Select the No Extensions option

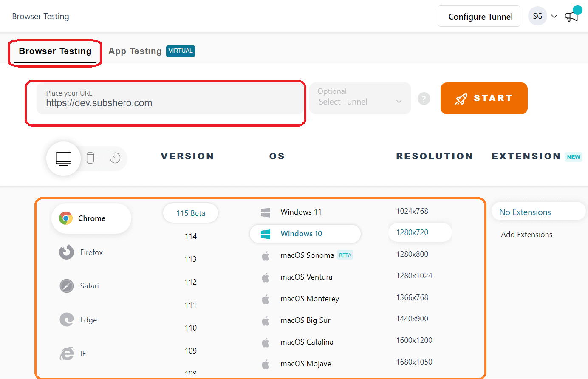pos(538,212)
